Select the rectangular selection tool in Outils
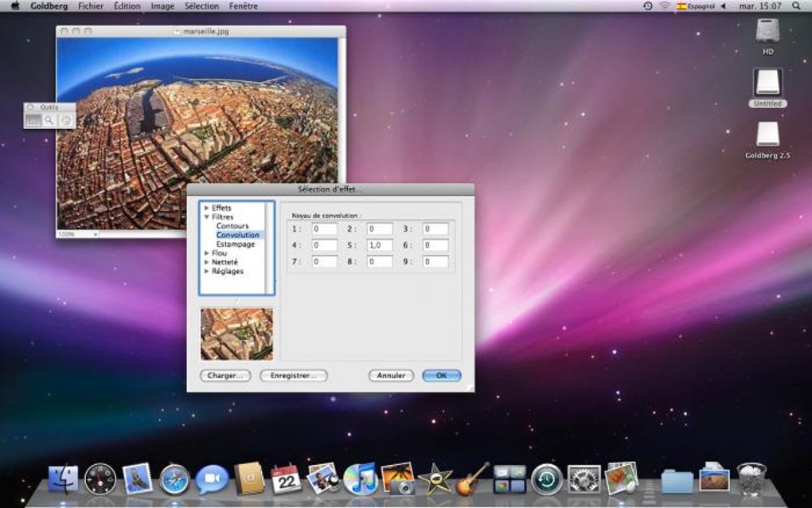Screen dimensions: 812x508 33,121
